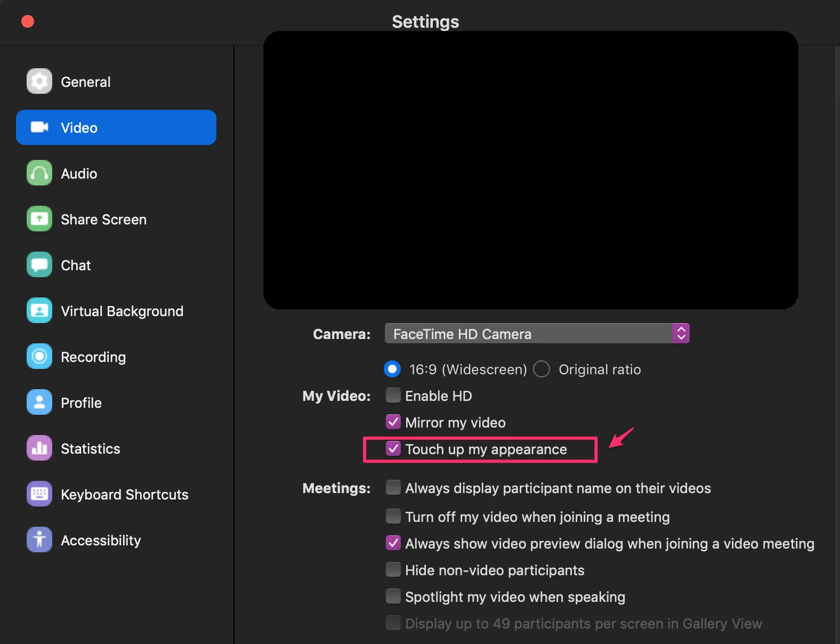
Task: Click the Recording circle icon
Action: (39, 356)
